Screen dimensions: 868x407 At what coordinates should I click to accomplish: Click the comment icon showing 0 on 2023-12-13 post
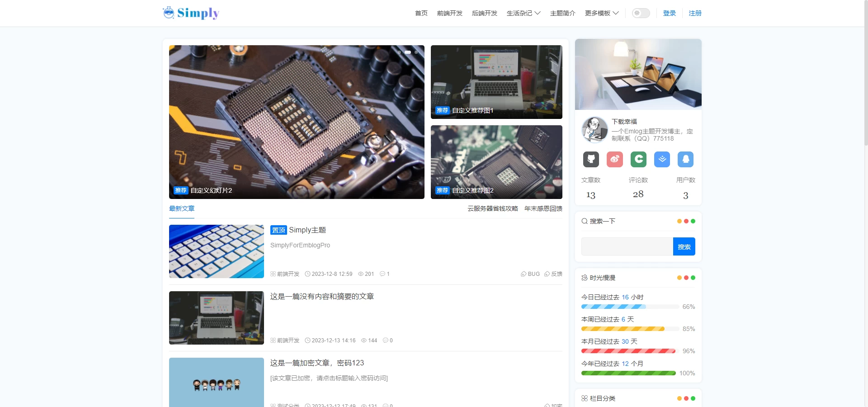point(386,341)
